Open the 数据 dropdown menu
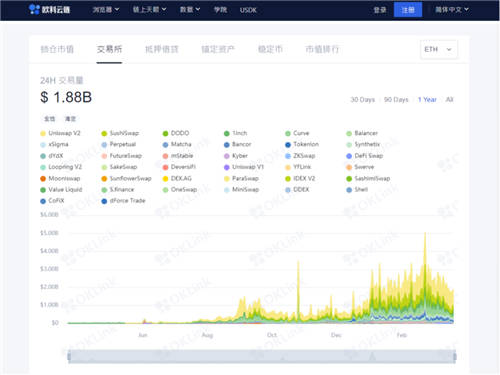The image size is (500, 375). point(190,9)
